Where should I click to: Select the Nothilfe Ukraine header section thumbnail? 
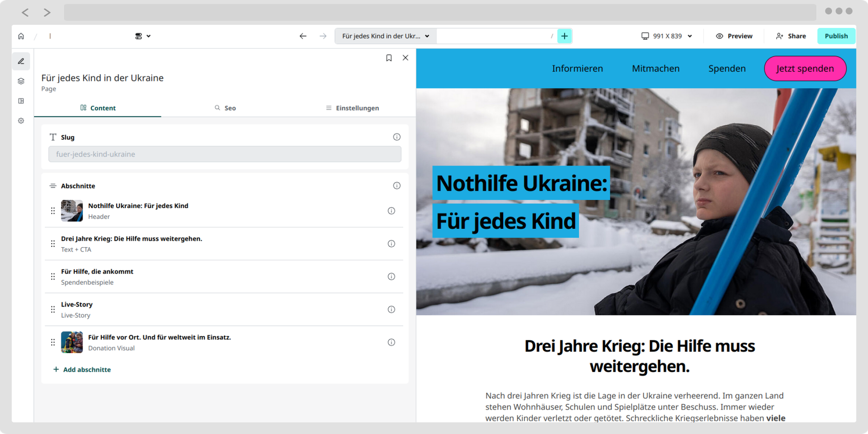(72, 211)
